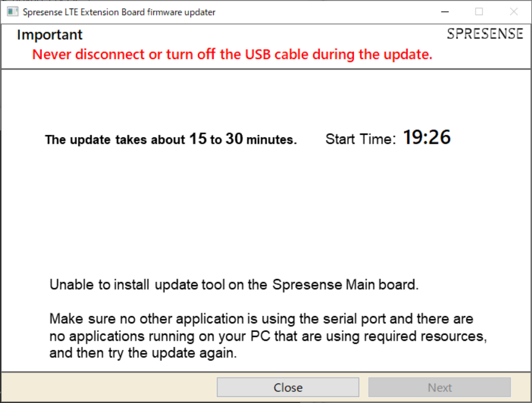The height and width of the screenshot is (403, 532).
Task: Click the large number 15 in duration text
Action: tap(198, 139)
